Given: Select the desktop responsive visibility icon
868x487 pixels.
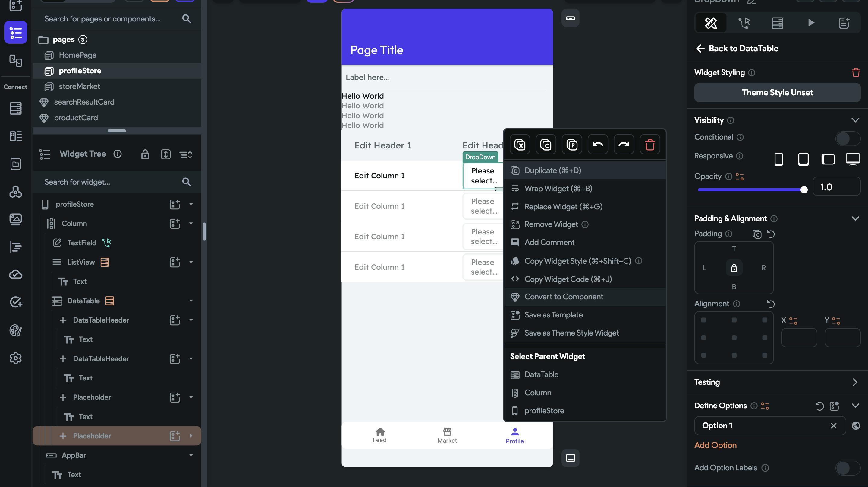Looking at the screenshot, I should pos(853,159).
